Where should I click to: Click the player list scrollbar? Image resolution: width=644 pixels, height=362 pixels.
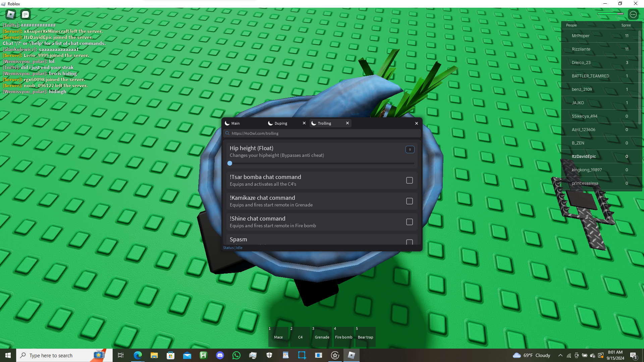640,77
